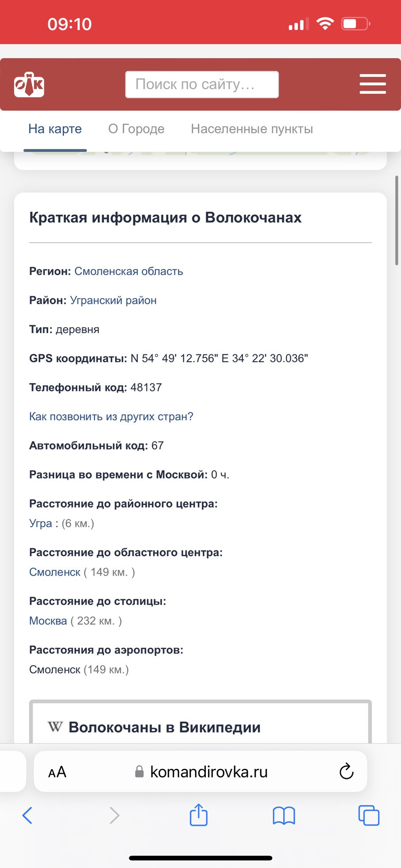Tap the lock icon beside URL
401x868 pixels.
click(139, 771)
